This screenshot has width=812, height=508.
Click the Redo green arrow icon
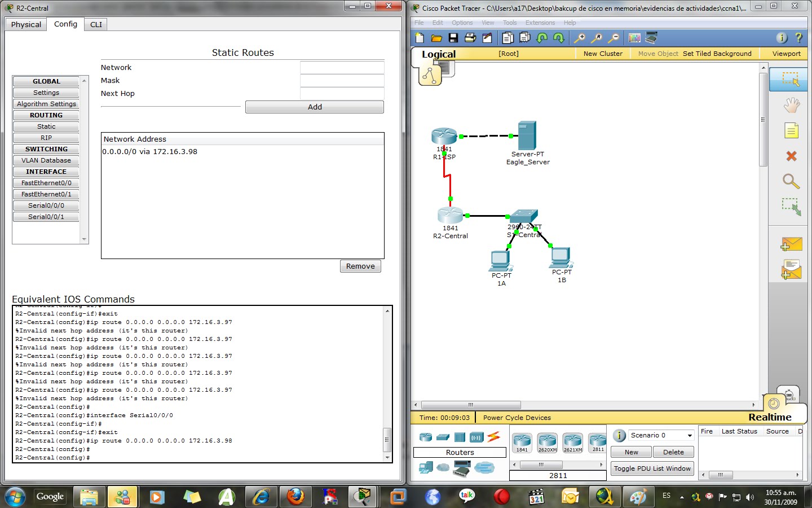(559, 38)
